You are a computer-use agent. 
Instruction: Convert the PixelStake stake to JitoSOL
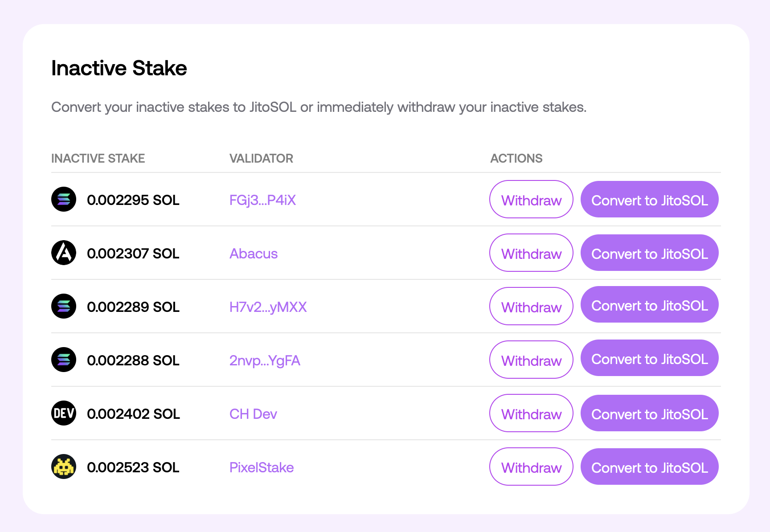(x=650, y=467)
